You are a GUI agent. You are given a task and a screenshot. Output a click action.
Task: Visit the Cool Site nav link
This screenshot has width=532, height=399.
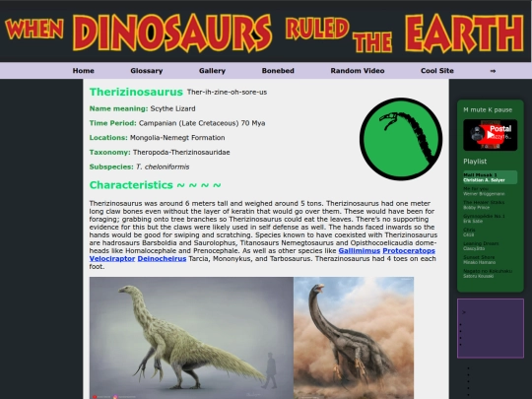[x=437, y=71]
